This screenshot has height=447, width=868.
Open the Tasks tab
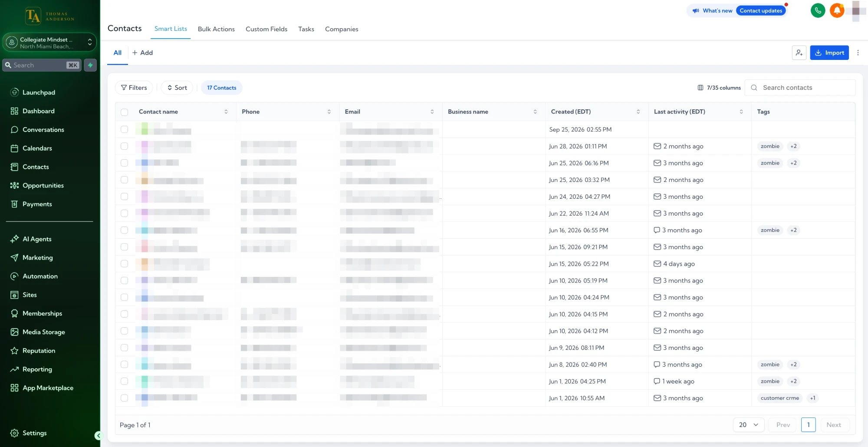click(306, 29)
